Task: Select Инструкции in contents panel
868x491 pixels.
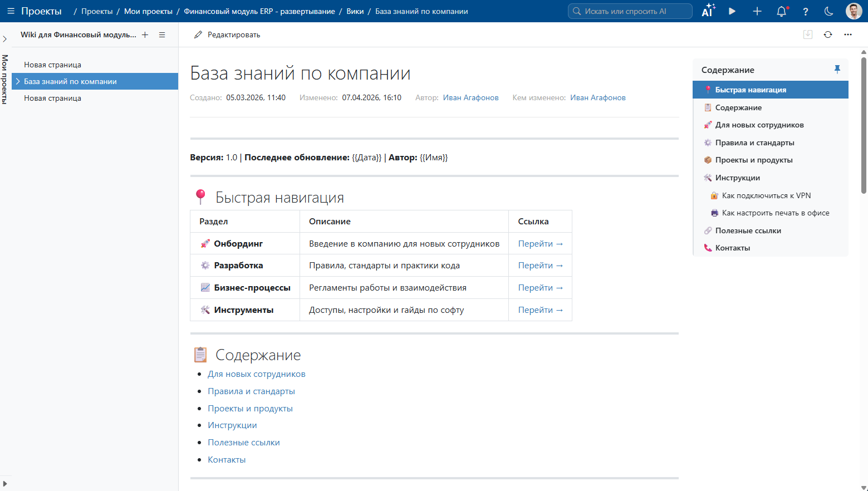Action: (x=737, y=178)
